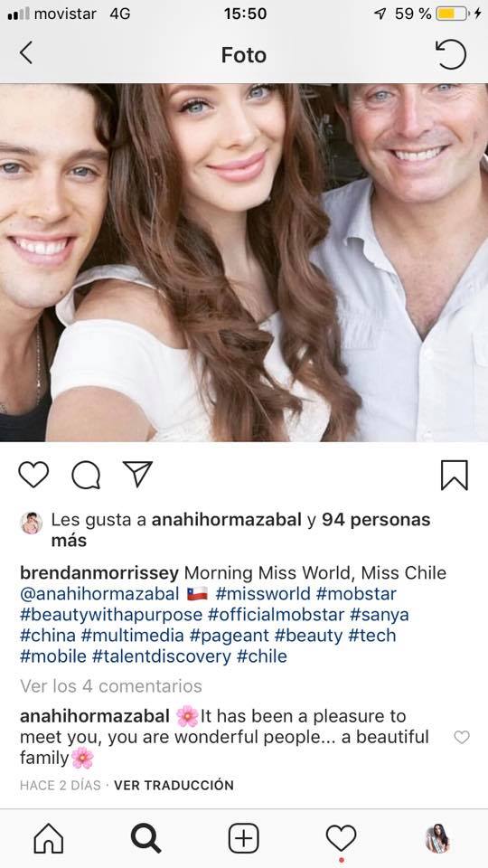Open the @anahihormazabal mention in caption
Image resolution: width=488 pixels, height=868 pixels.
99,594
